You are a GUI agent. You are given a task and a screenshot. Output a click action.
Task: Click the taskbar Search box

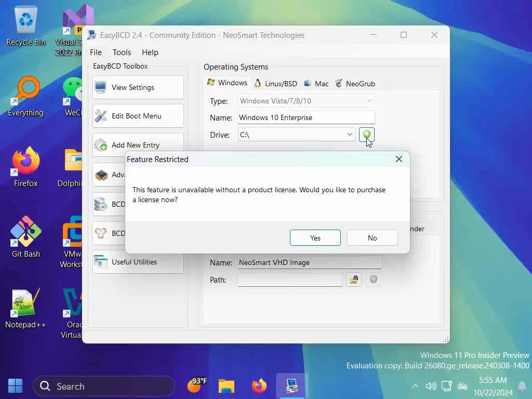click(x=104, y=386)
